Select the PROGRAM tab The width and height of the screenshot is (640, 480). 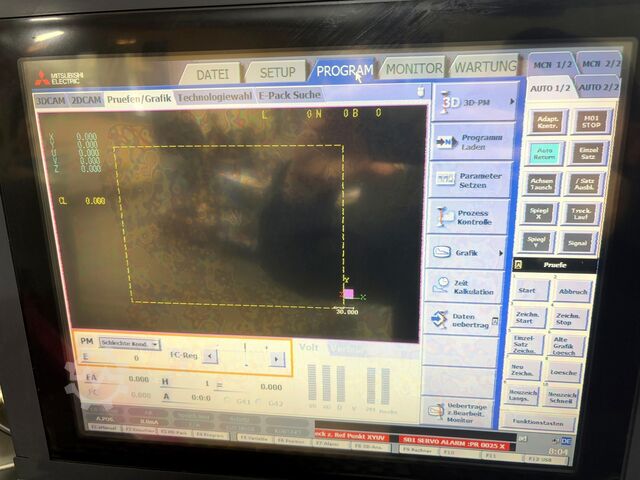[344, 71]
